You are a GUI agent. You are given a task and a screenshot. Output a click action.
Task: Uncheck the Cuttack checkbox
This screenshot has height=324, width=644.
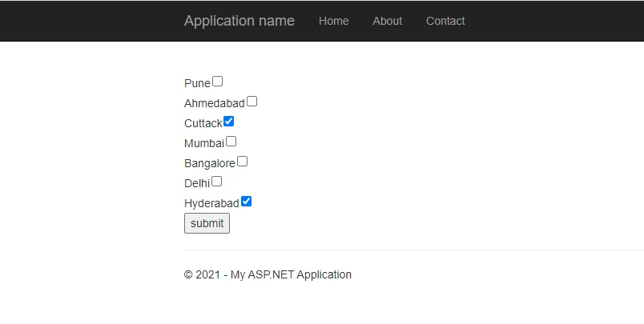[x=229, y=122]
